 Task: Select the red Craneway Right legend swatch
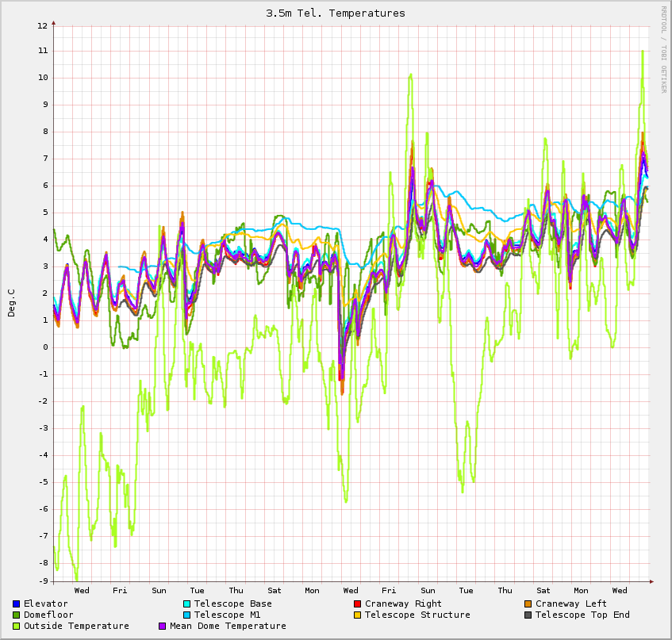coord(357,604)
